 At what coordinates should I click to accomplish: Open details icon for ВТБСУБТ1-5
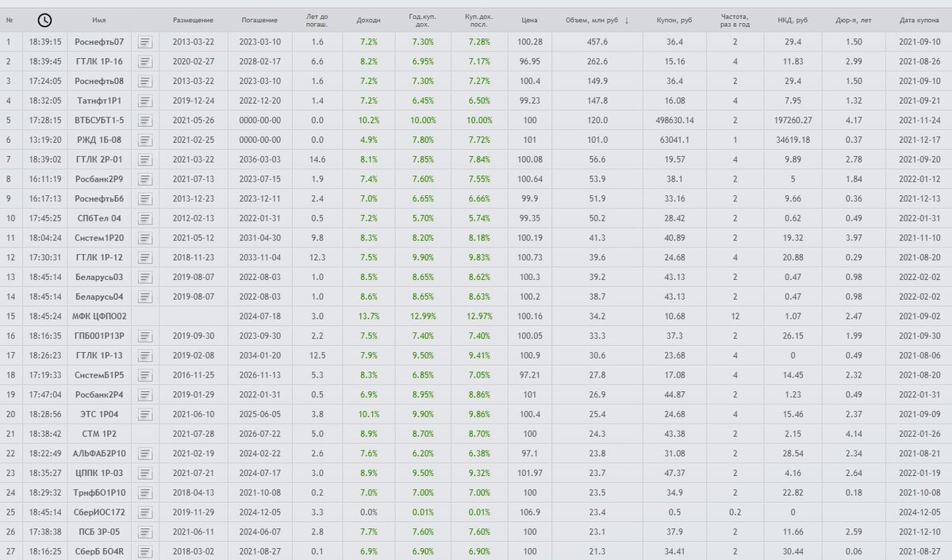(145, 121)
